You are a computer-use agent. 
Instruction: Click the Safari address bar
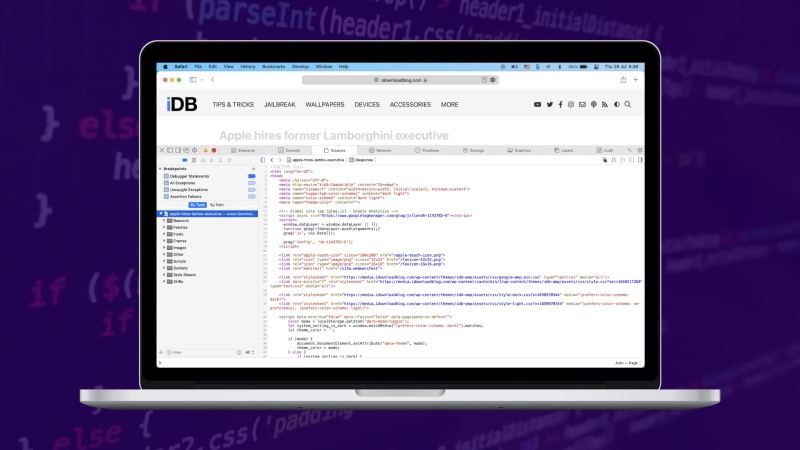(400, 80)
